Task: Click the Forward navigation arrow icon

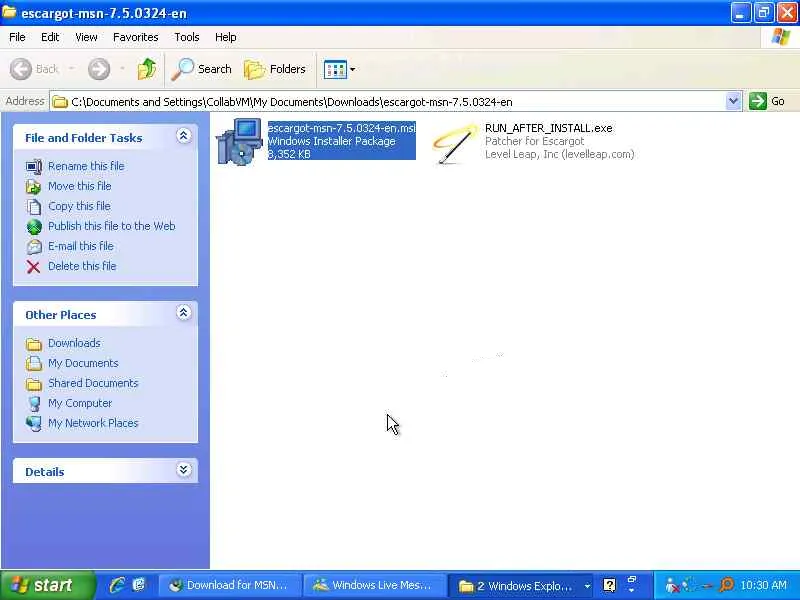Action: [x=99, y=69]
